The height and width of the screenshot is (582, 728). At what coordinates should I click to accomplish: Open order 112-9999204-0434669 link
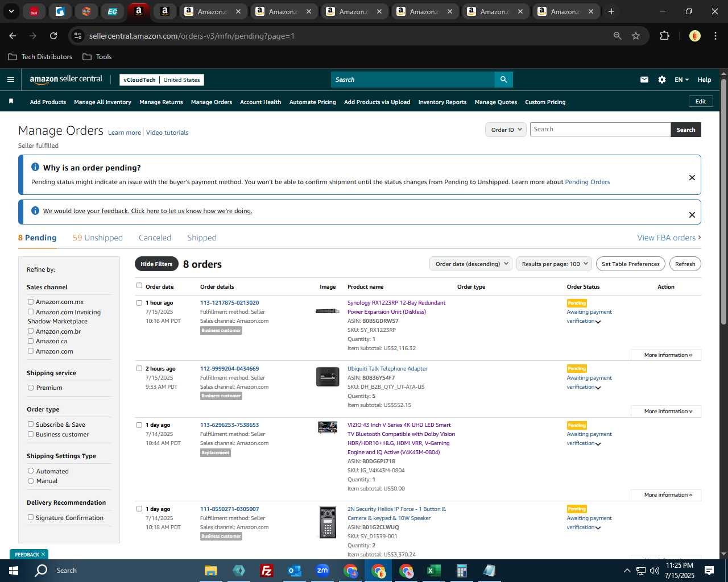(229, 368)
